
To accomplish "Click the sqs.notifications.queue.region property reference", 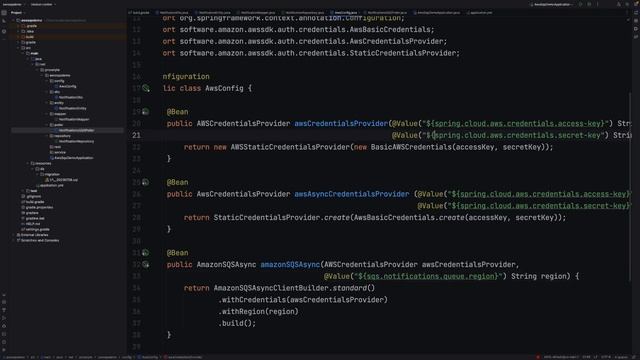I will (430, 276).
